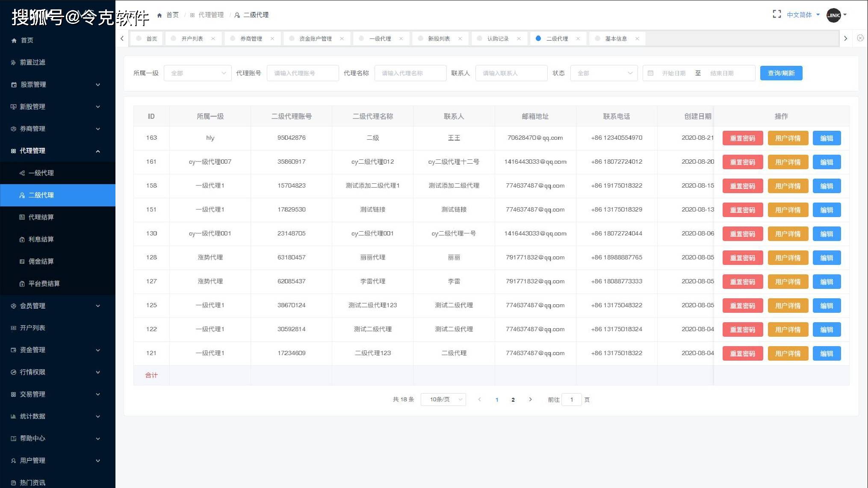The width and height of the screenshot is (868, 488).
Task: Go to next page arrow
Action: (530, 400)
